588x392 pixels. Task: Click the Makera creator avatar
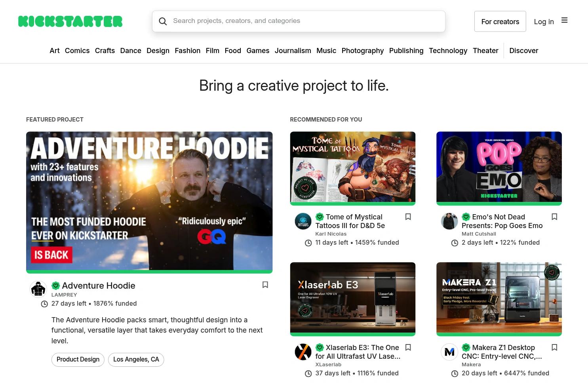(449, 352)
